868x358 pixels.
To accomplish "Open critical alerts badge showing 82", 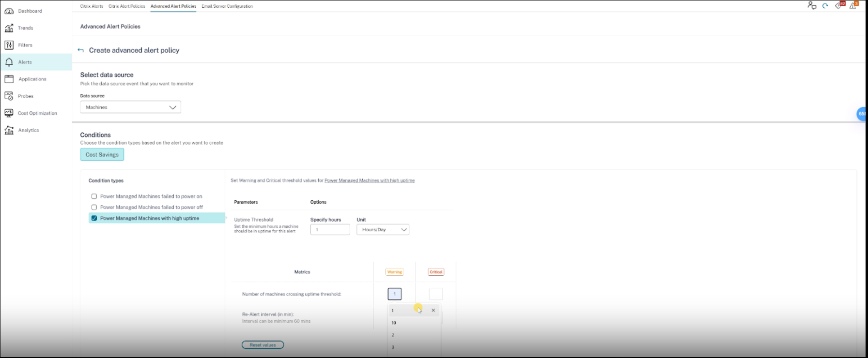I will (840, 5).
